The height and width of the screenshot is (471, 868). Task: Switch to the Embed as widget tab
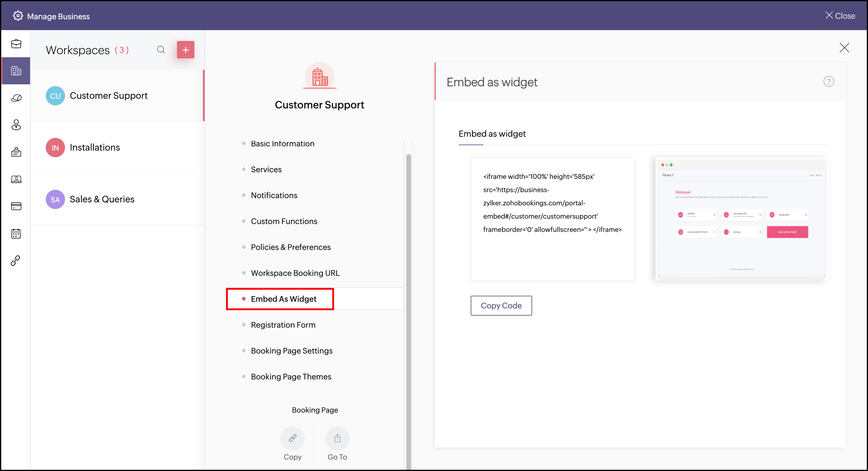point(491,134)
